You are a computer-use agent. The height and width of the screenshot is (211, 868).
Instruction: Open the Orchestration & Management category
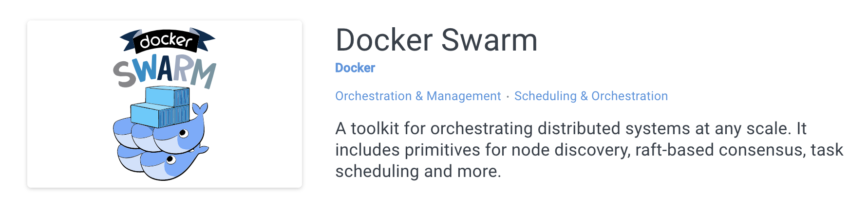pyautogui.click(x=417, y=96)
